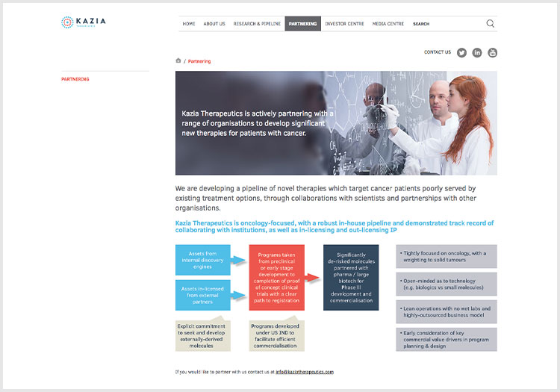Click the 'Assets from internal discovery engines' box

pos(203,260)
